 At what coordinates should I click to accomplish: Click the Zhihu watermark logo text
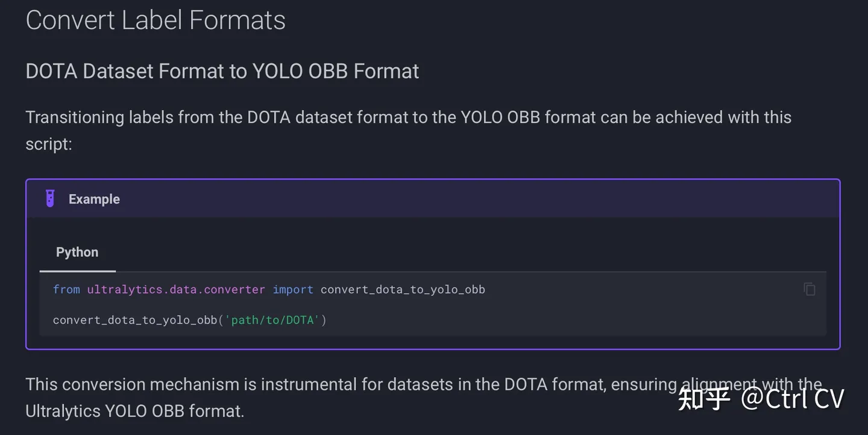(x=704, y=398)
